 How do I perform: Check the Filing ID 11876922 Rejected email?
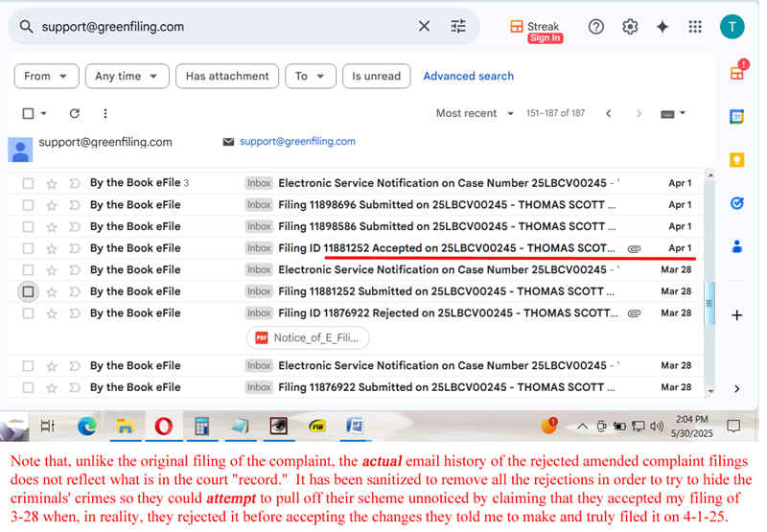coord(28,313)
